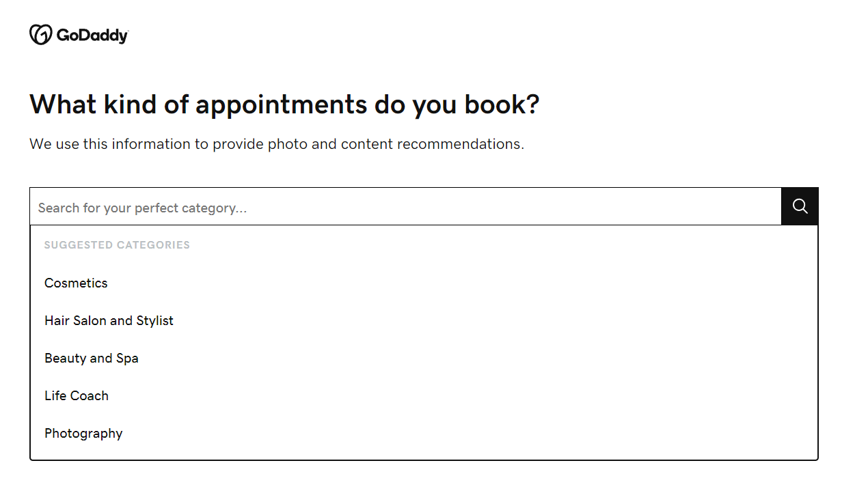Viewport: 868px width, 491px height.
Task: Click the GoDaddy heart logo icon
Action: (x=40, y=35)
